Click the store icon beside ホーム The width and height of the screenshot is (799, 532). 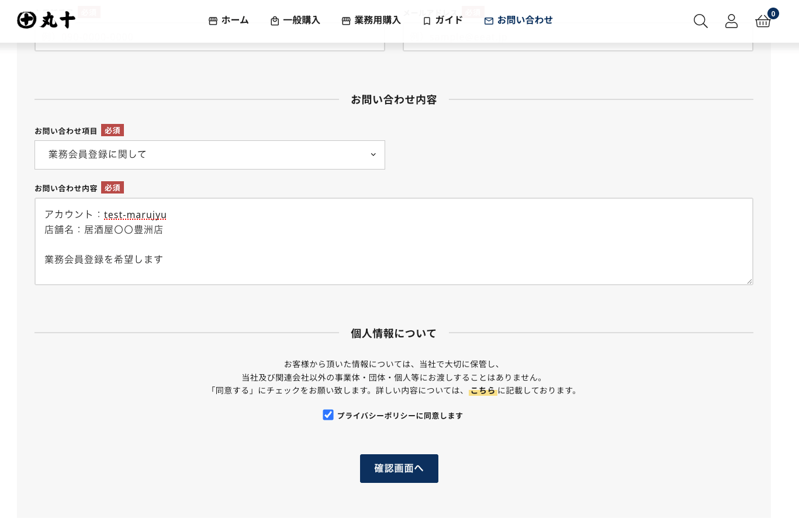coord(213,21)
